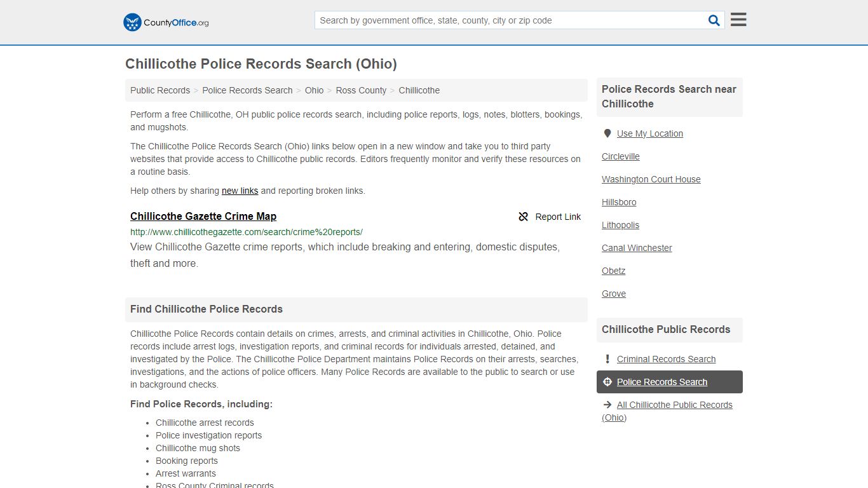Follow the new links hyperlink

tap(240, 191)
